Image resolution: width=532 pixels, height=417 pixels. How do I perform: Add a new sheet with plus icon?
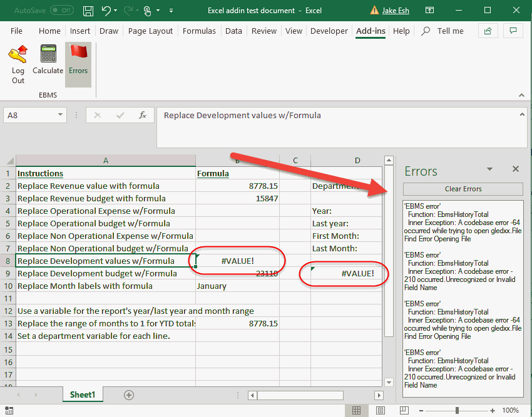129,395
